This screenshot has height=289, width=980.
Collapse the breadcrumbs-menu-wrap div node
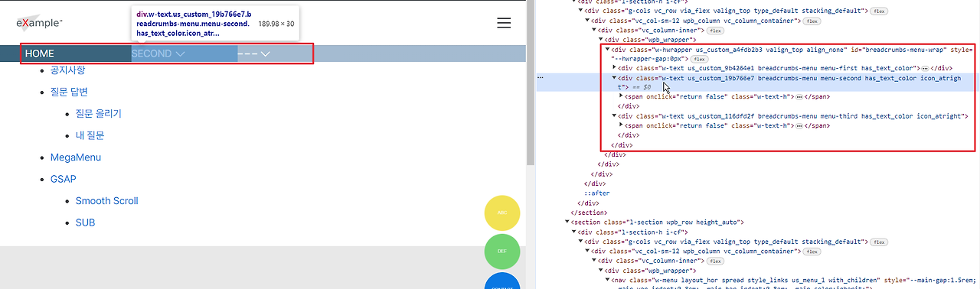pos(608,49)
